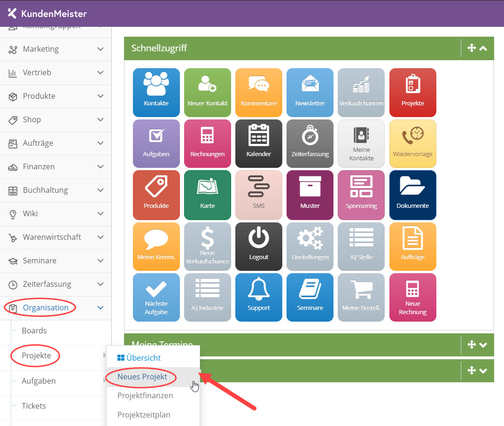Open the Newsletter tile
This screenshot has height=426, width=504.
coord(310,92)
